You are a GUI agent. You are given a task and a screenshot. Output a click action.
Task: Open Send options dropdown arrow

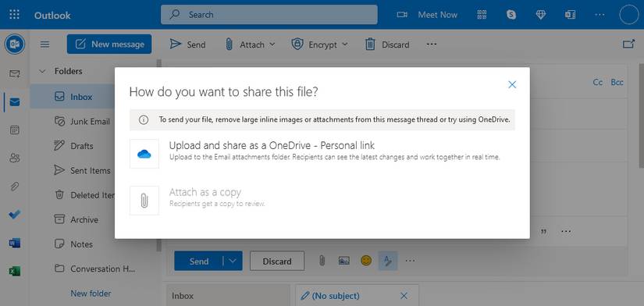(233, 261)
